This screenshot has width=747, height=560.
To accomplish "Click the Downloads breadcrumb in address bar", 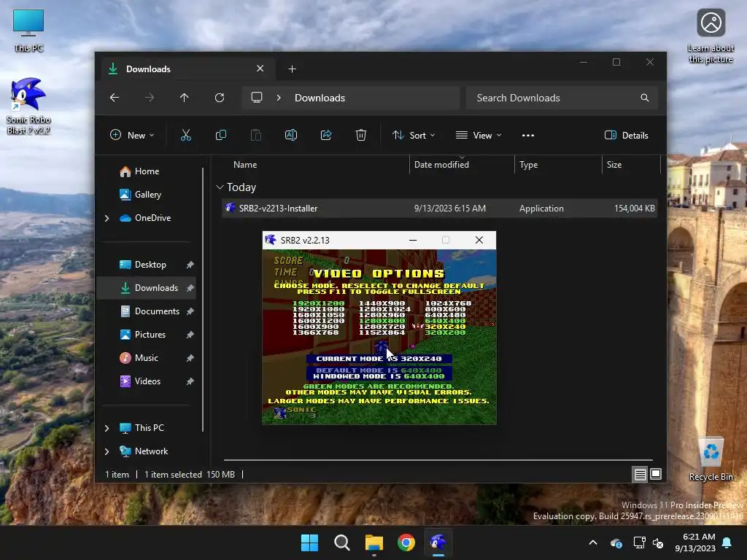I will [320, 98].
